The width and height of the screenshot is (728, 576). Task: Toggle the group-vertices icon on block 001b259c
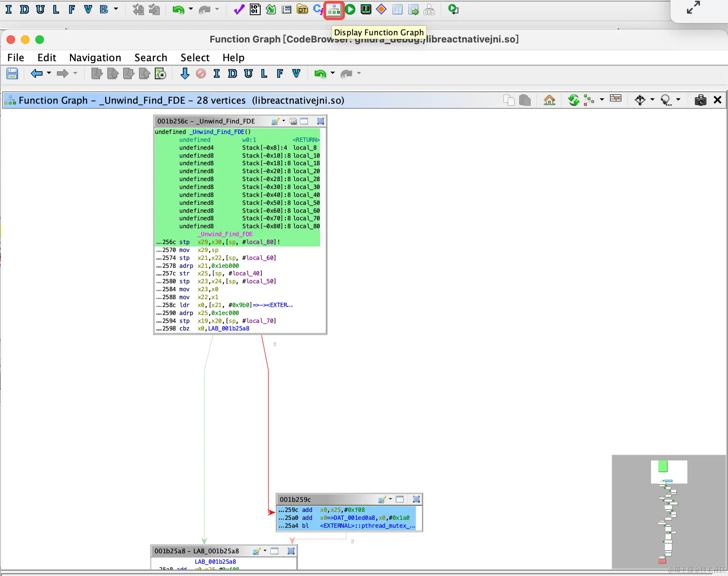coord(416,499)
